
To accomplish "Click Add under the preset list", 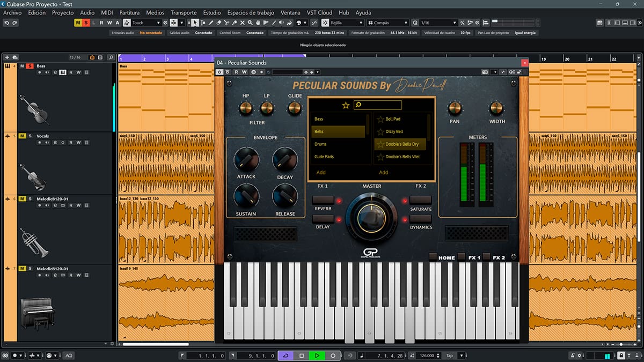I will (383, 173).
